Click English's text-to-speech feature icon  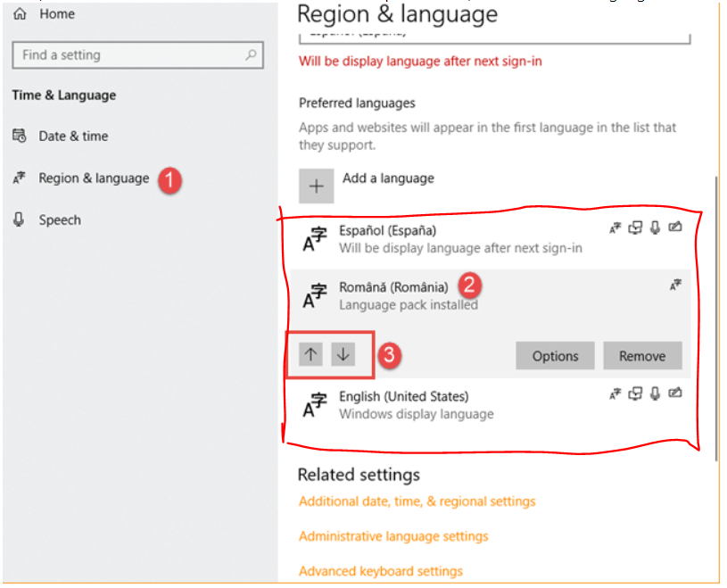point(635,394)
